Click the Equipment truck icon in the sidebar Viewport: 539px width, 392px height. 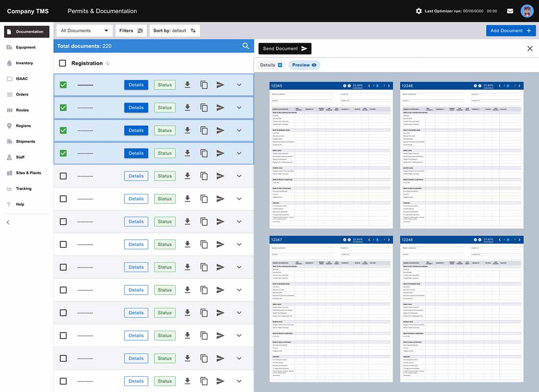pos(9,47)
